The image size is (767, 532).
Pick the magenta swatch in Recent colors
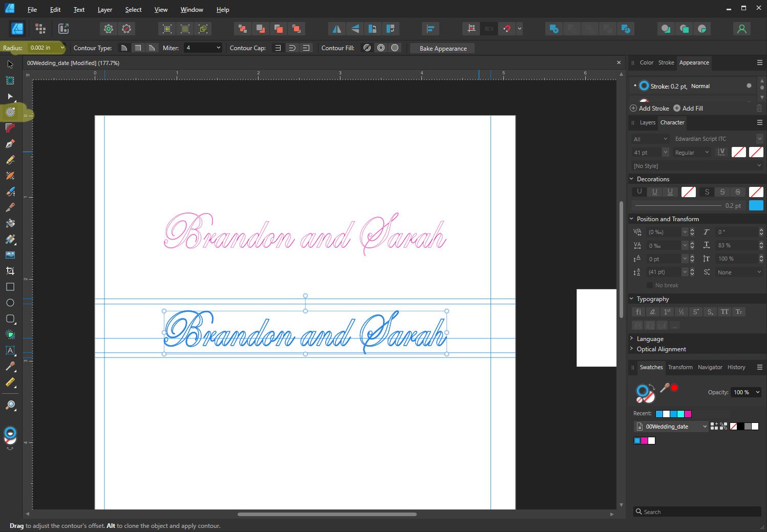click(x=688, y=414)
